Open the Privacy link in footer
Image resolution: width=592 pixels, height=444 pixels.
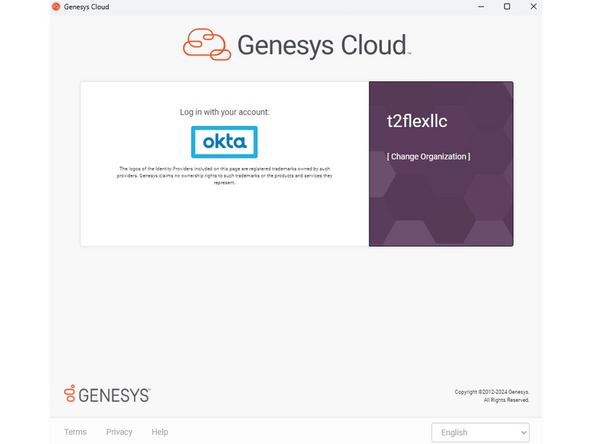[119, 432]
